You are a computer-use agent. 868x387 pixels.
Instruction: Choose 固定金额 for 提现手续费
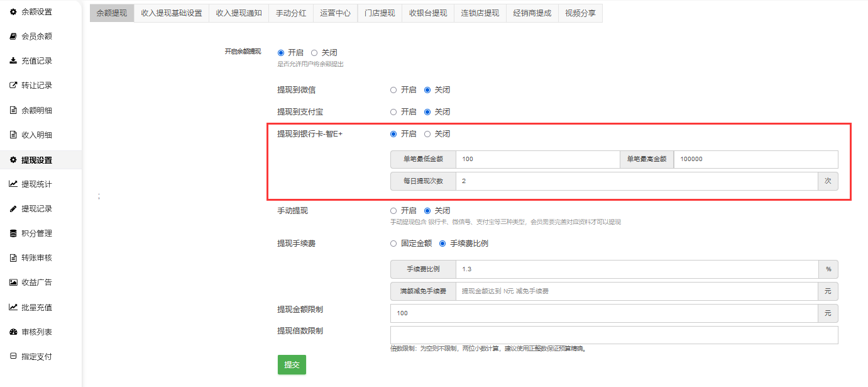click(393, 244)
